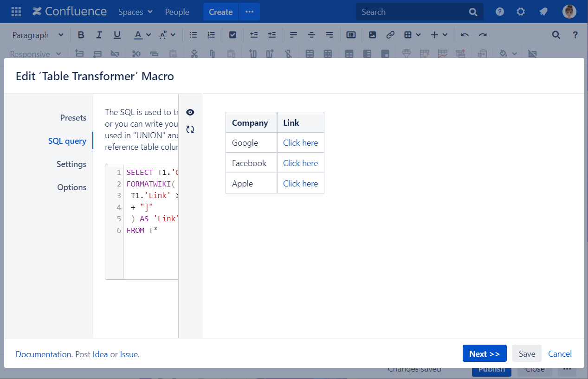Toggle the preview eye icon

(190, 112)
